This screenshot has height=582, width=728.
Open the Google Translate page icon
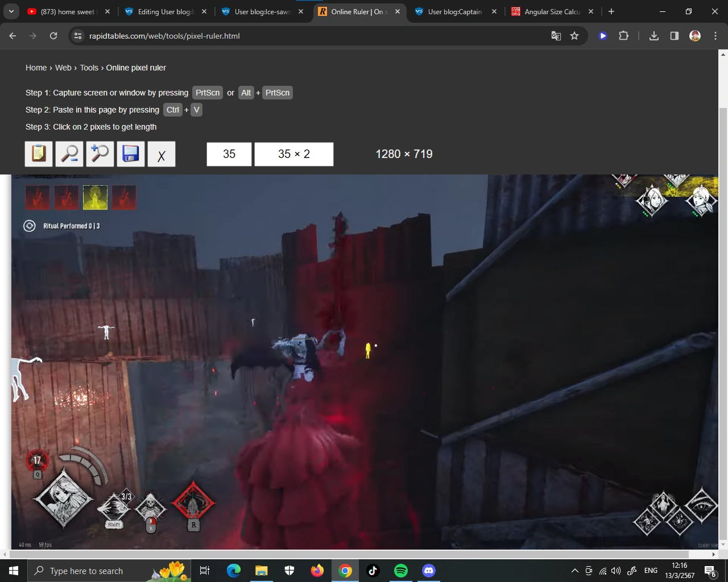coord(556,36)
